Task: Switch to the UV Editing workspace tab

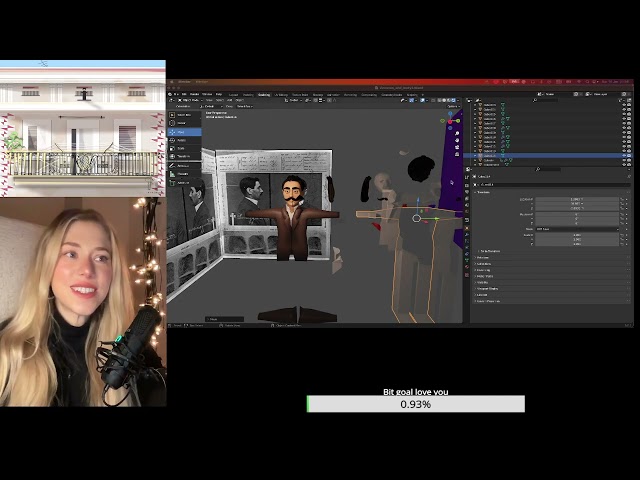Action: point(281,95)
